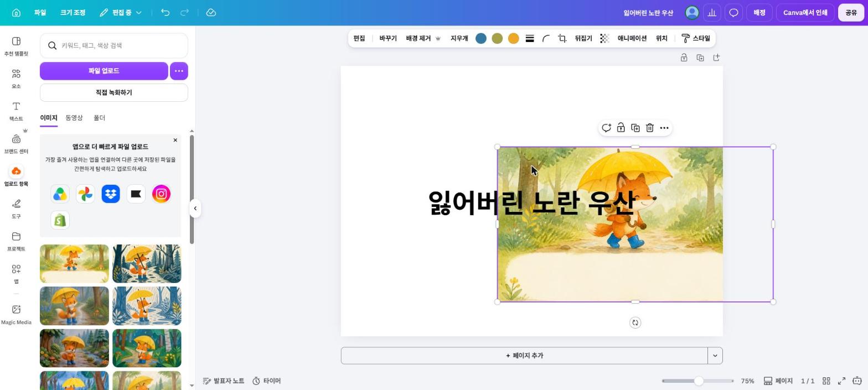Open 크기 조정 menu
This screenshot has width=868, height=390.
(73, 12)
